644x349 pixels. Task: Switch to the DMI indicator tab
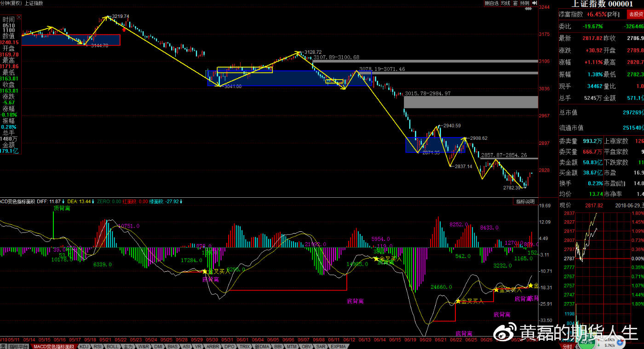tap(159, 346)
